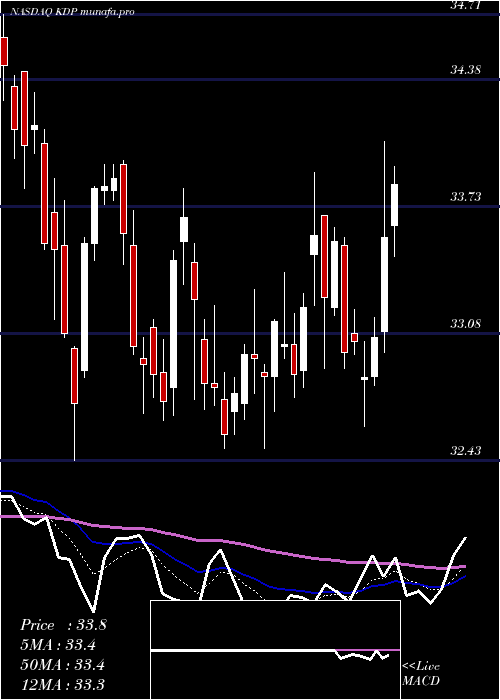Click the <<Live MACD label
500x700 pixels.
click(421, 674)
